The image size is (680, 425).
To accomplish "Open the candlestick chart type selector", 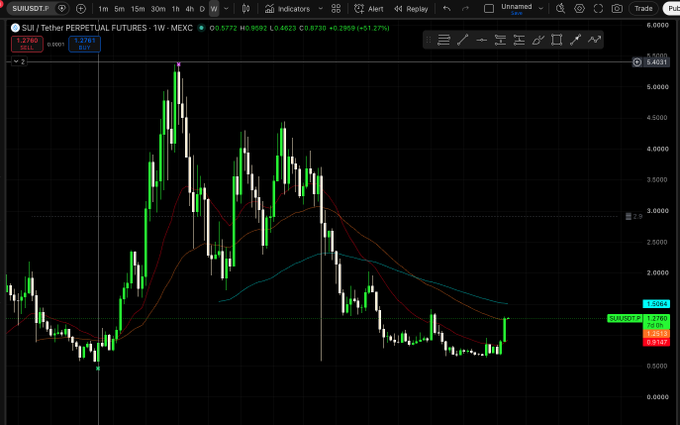I will pos(246,9).
